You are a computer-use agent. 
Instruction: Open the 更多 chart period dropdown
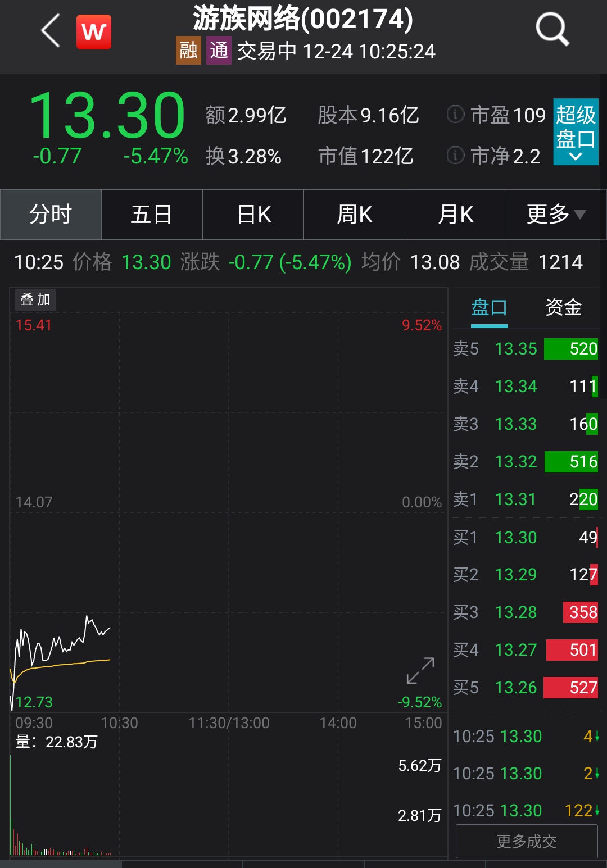(556, 215)
